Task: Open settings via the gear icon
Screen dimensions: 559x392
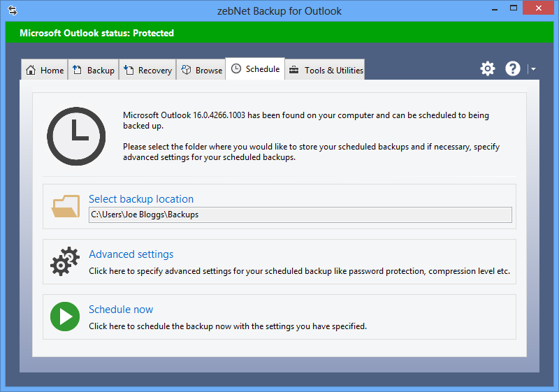Action: click(x=487, y=68)
